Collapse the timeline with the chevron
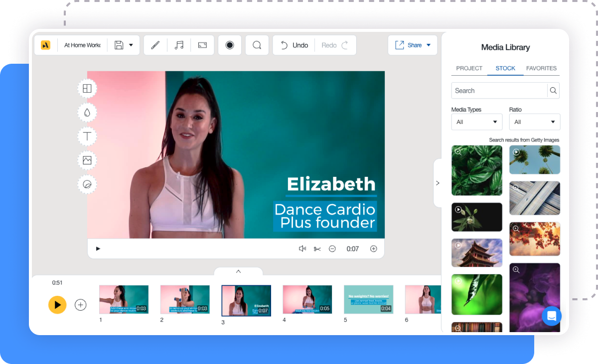598x364 pixels. pyautogui.click(x=238, y=272)
